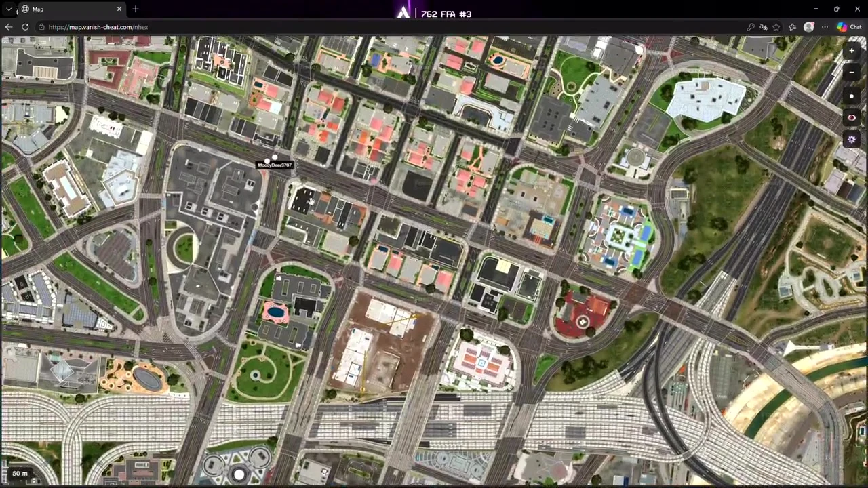The image size is (868, 488).
Task: Expand the tab actions dropdown chevron
Action: tap(9, 9)
